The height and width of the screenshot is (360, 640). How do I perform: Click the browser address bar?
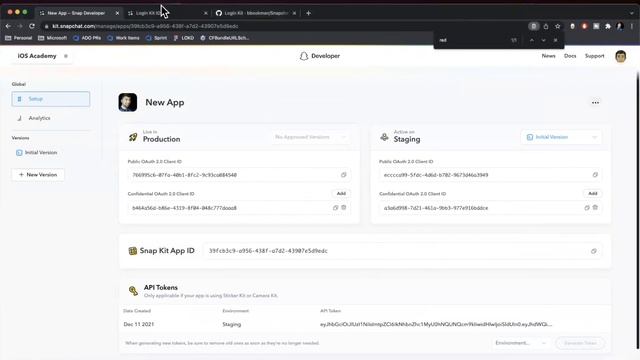coord(282,26)
